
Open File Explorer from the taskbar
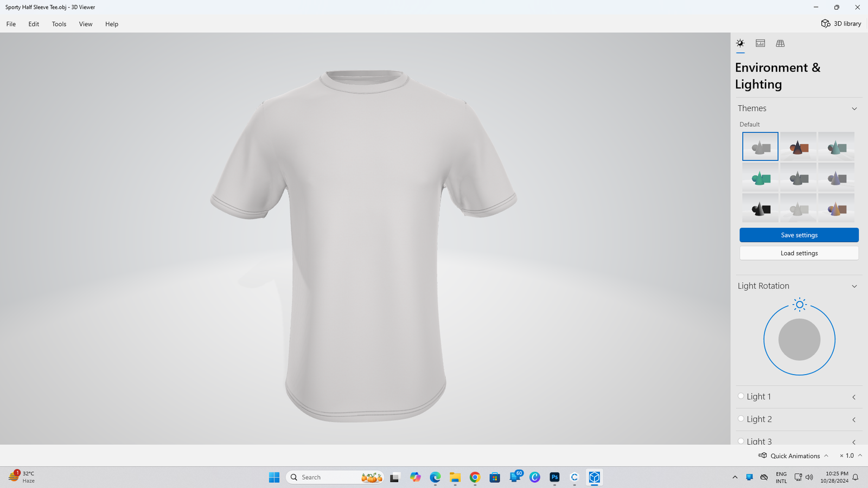(455, 477)
